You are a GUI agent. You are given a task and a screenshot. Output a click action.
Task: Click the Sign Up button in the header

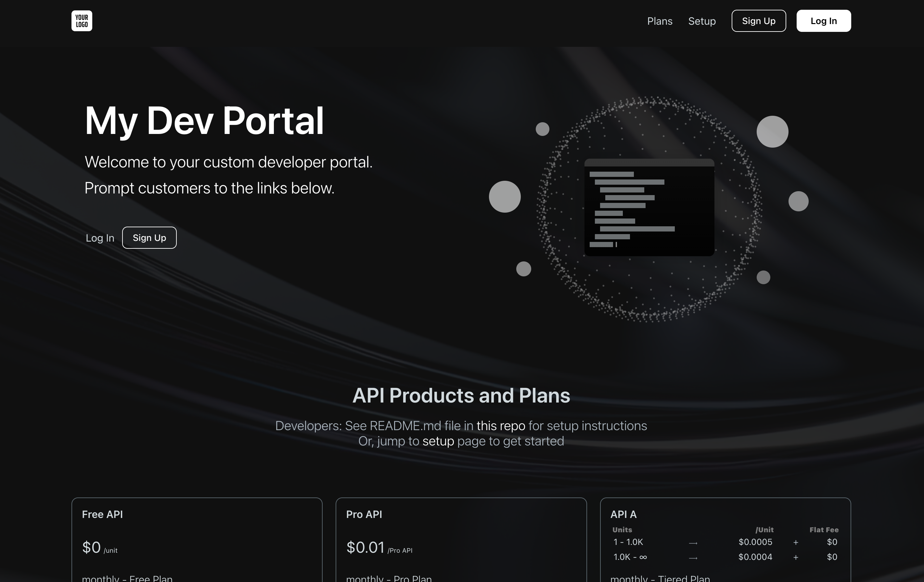pos(758,21)
